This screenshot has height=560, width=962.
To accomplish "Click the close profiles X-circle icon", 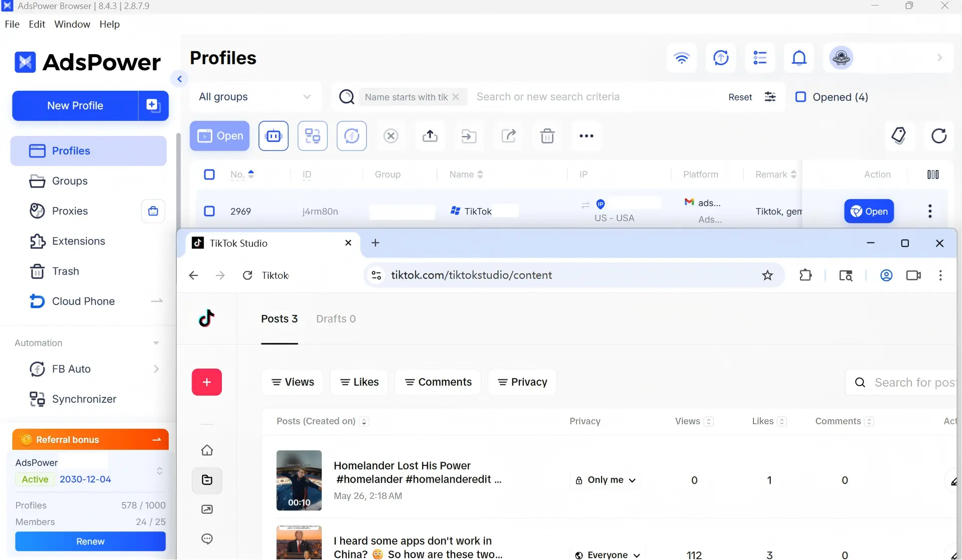I will pos(391,136).
